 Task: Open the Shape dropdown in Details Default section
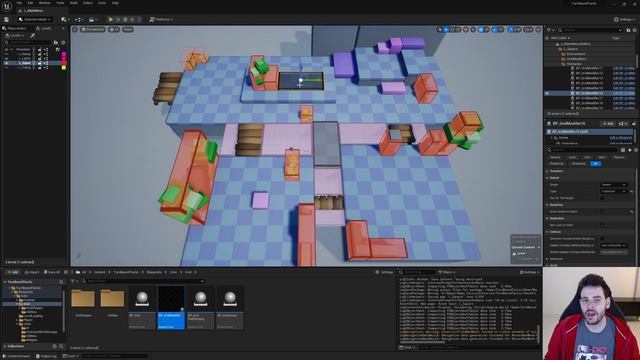[x=613, y=185]
